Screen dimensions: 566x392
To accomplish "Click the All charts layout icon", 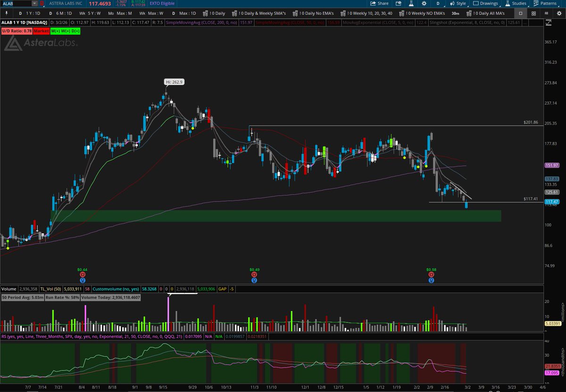I will (546, 13).
